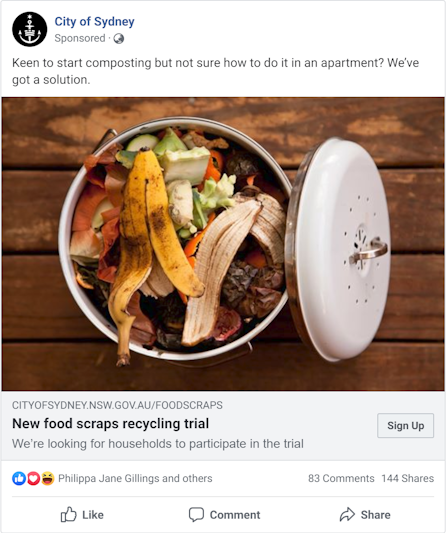Open the cityofsydney.nsw.gov.au/foodscraps URL
This screenshot has height=533, width=447.
[117, 405]
